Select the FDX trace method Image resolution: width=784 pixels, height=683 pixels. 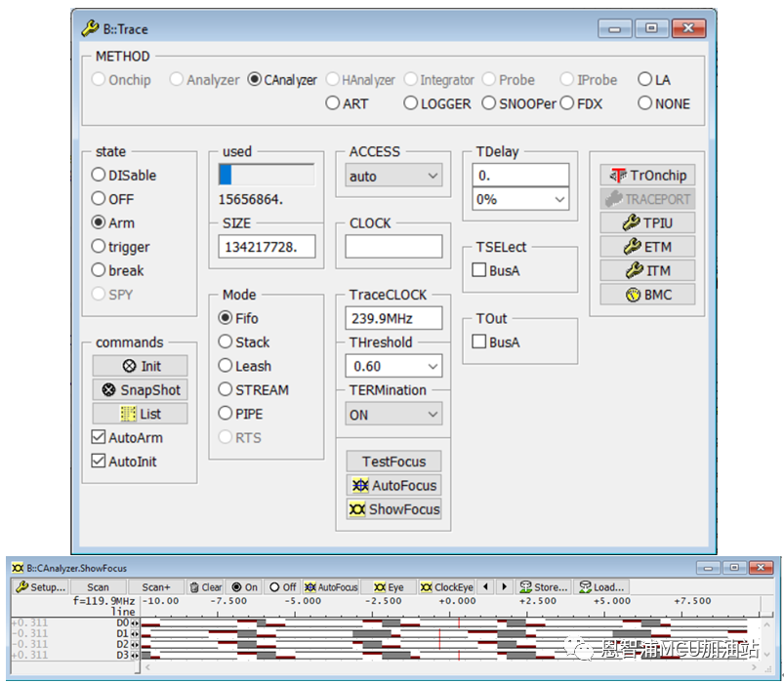[581, 103]
